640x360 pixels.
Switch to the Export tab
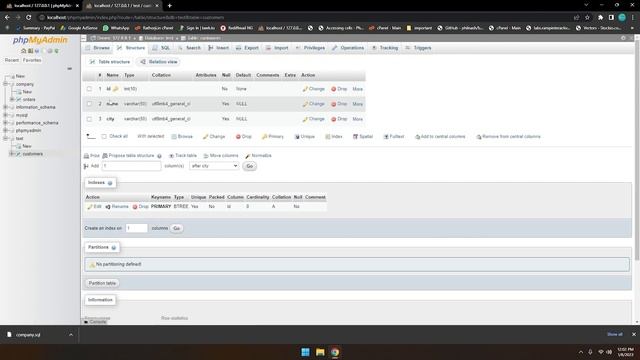[x=247, y=48]
